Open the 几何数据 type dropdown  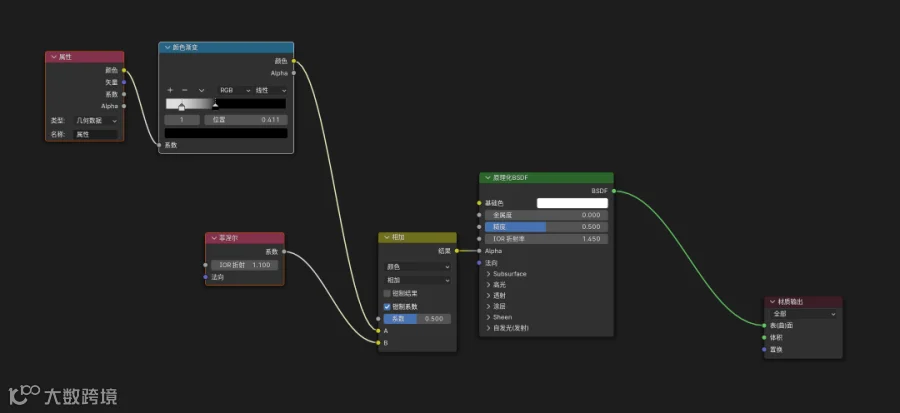[x=96, y=121]
